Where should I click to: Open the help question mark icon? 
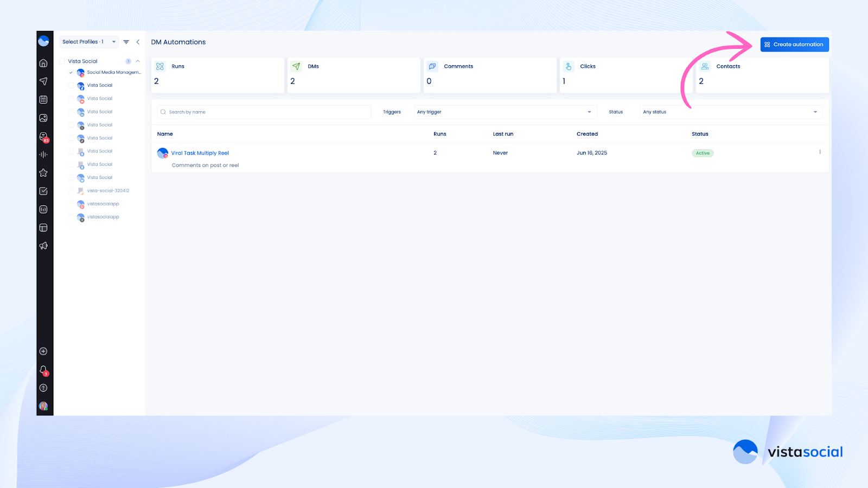(43, 388)
